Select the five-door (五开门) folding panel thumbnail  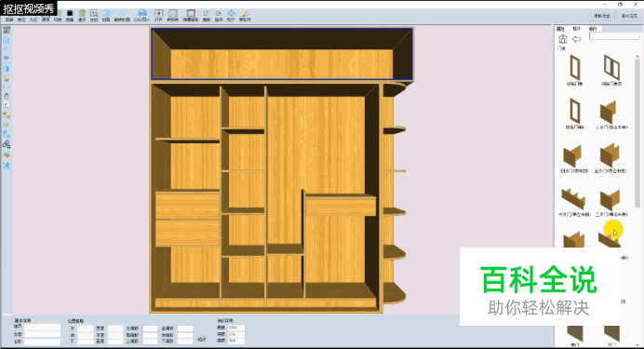point(610,155)
